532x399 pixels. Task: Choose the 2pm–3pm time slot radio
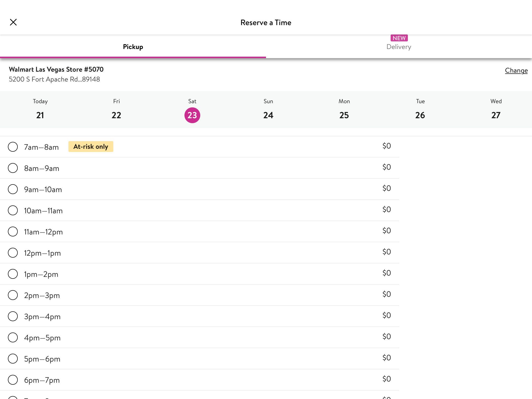(13, 295)
